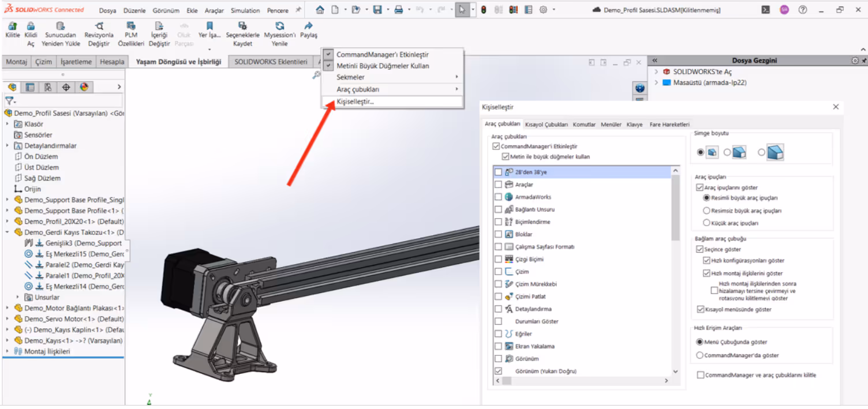Viewport: 868px width, 409px height.
Task: Expand Demo_Servo Motor tree node
Action: [8, 319]
